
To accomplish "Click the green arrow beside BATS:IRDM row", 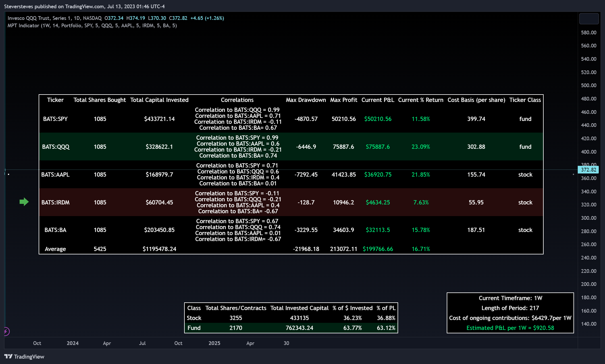I will click(x=24, y=202).
